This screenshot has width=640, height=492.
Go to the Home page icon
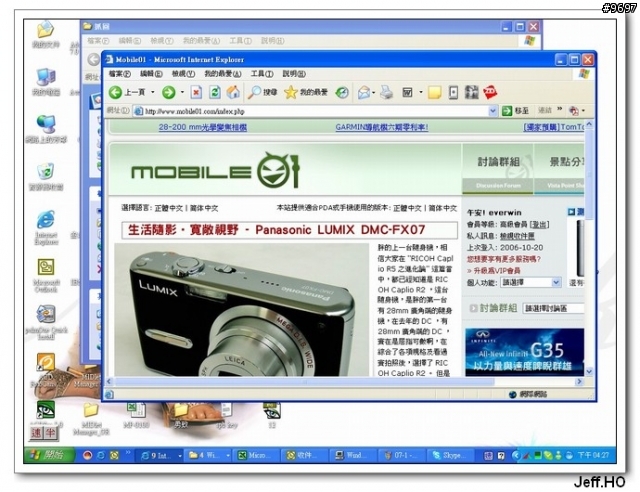pos(233,93)
